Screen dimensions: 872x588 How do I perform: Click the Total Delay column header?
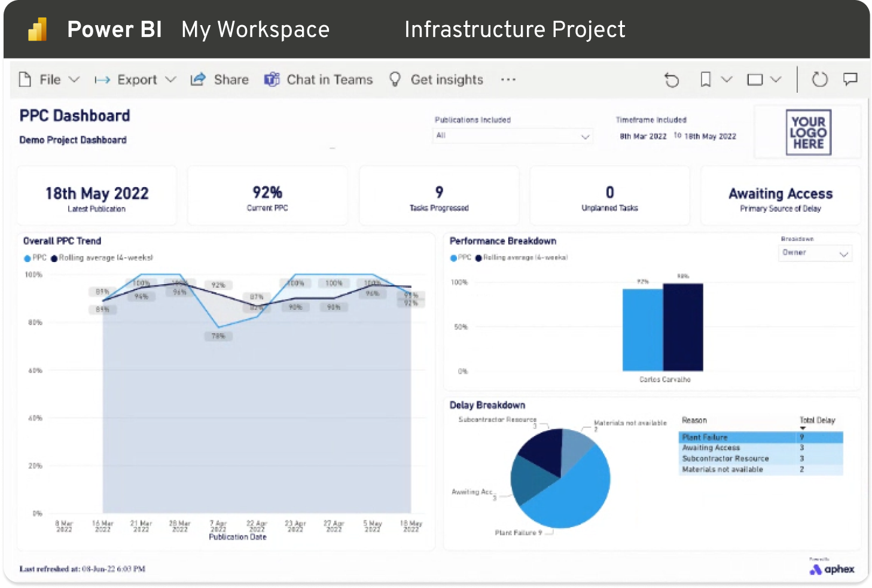pos(817,421)
